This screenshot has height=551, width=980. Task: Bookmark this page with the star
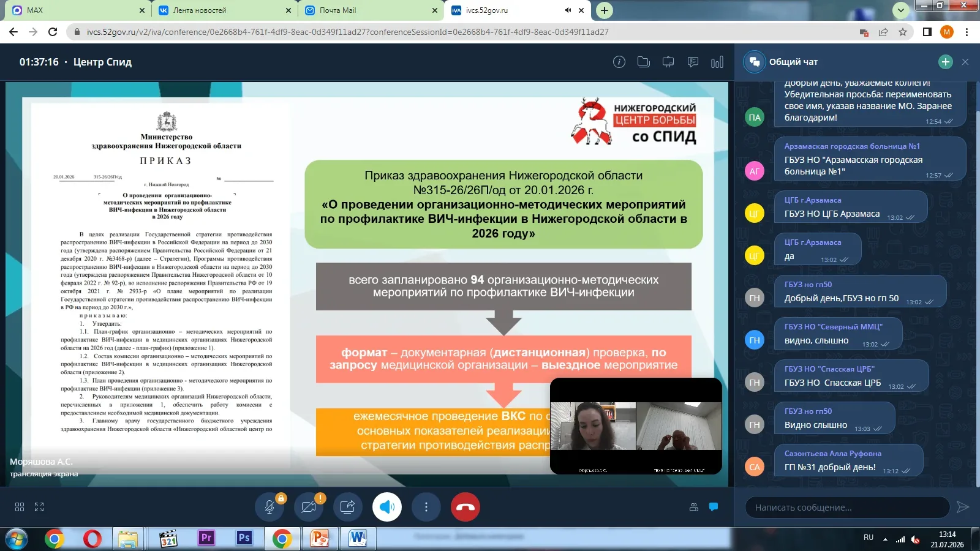point(903,32)
